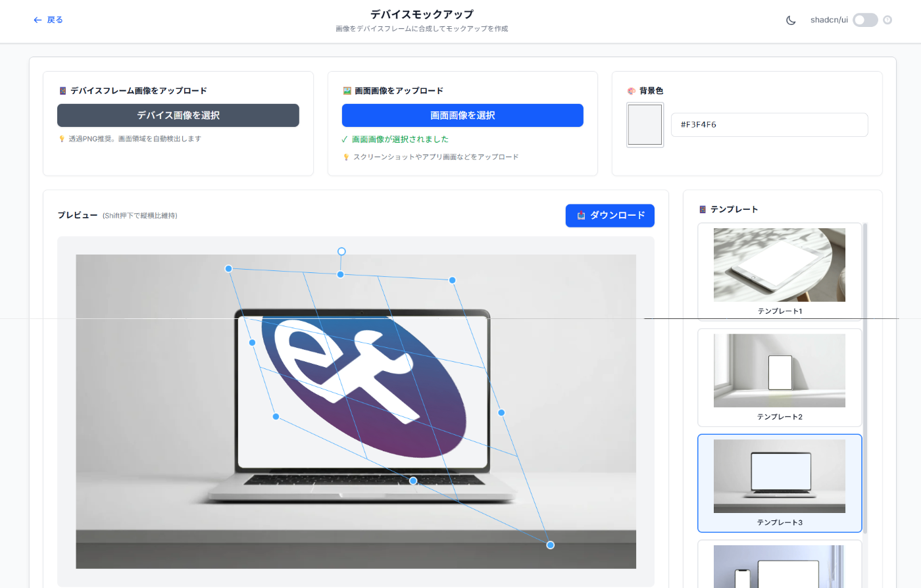Select テンプレート3 thumbnail

tap(780, 483)
